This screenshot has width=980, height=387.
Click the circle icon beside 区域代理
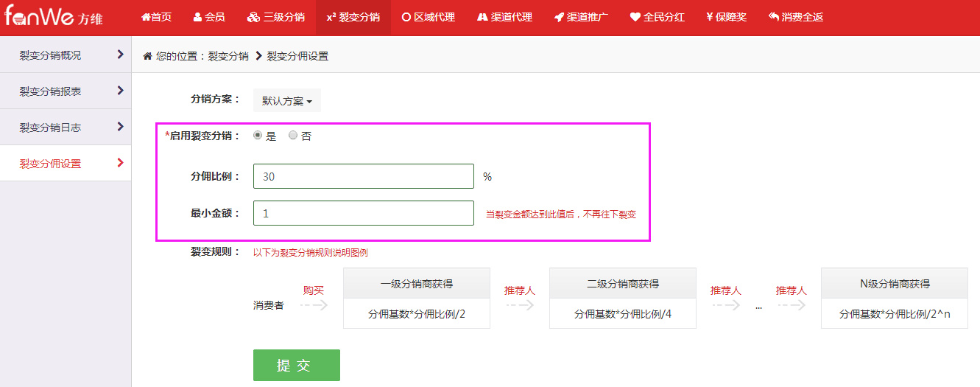406,17
